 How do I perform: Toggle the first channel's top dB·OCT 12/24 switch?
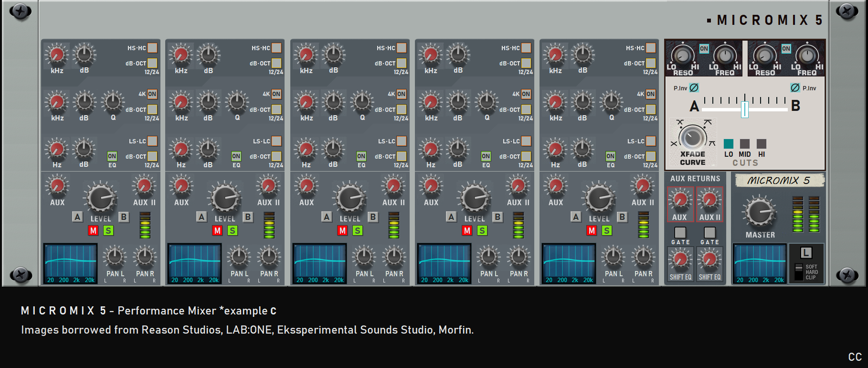(152, 63)
